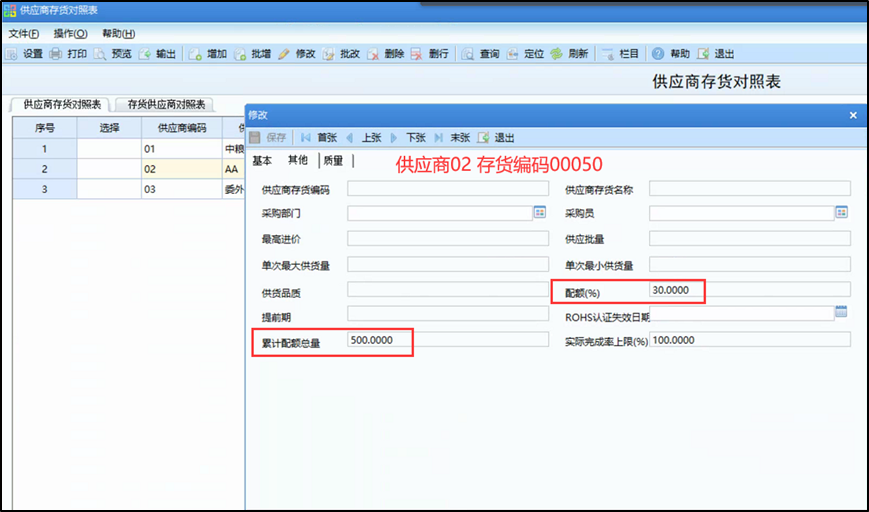Image resolution: width=869 pixels, height=512 pixels.
Task: Open the 基本 tab in the dialog
Action: click(x=262, y=161)
